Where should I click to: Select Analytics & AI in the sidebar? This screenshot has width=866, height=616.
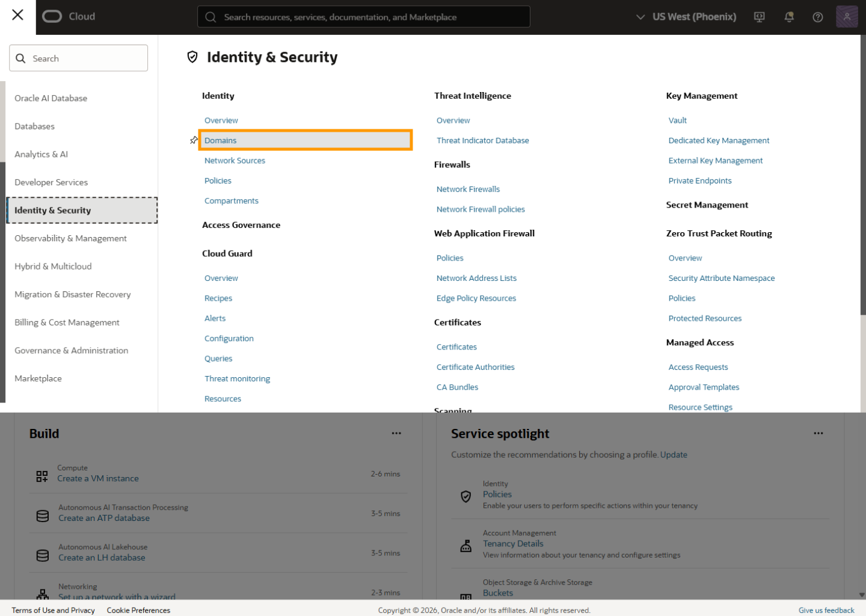tap(41, 155)
